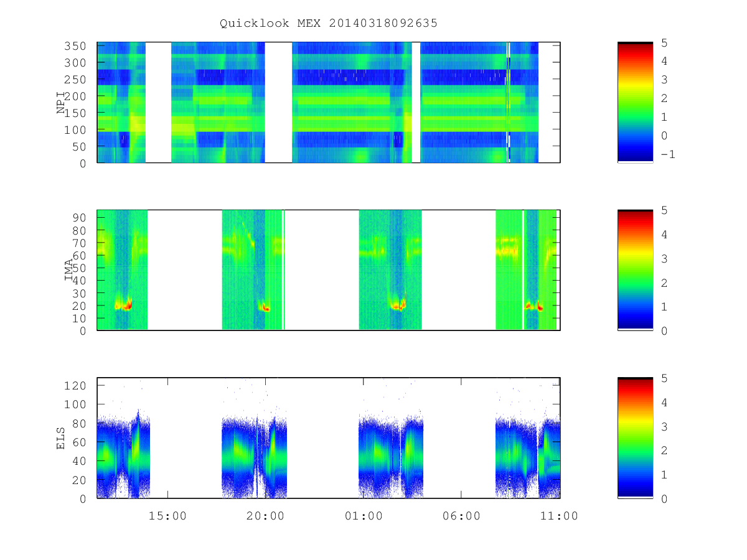Select the IMA y-axis label
Image resolution: width=747 pixels, height=560 pixels.
69,271
